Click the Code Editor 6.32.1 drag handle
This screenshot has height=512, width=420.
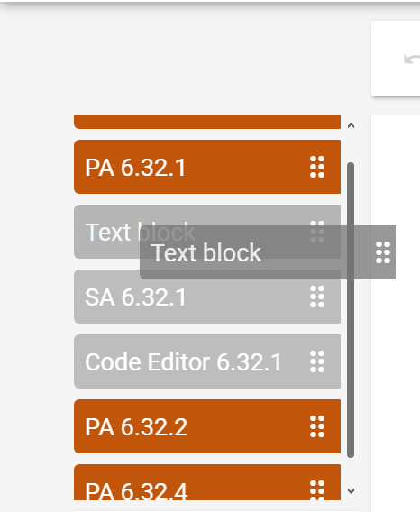click(x=317, y=361)
